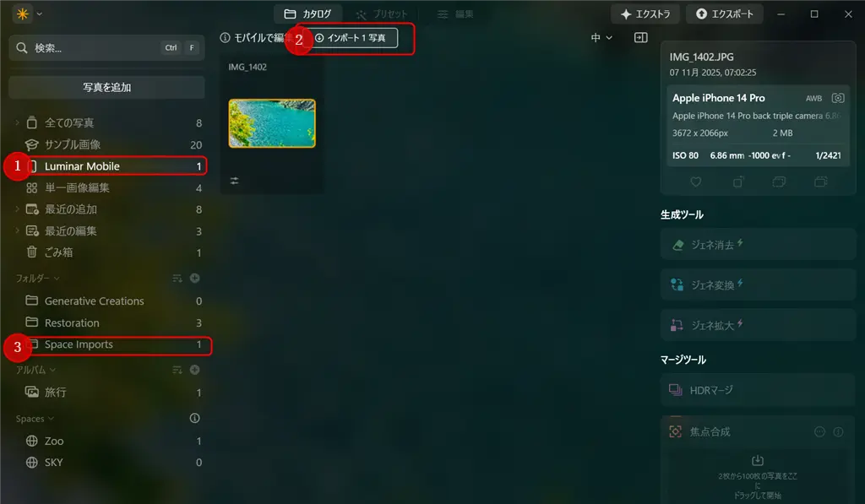Add a new album with plus icon

[x=195, y=370]
